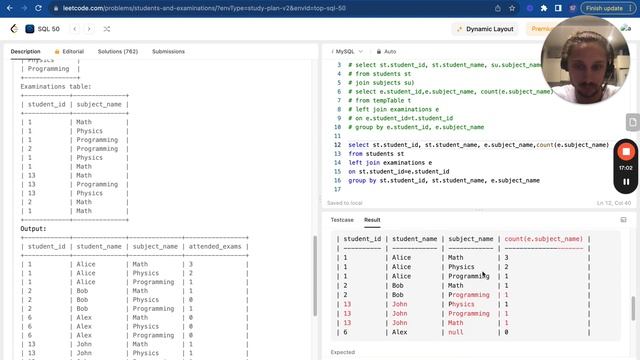The width and height of the screenshot is (640, 360).
Task: Click description panel vertical scrollbar
Action: click(x=315, y=276)
